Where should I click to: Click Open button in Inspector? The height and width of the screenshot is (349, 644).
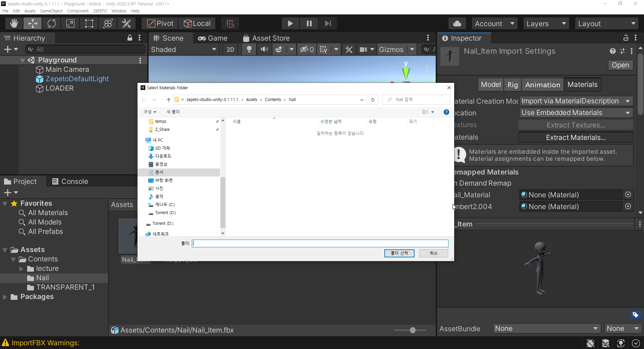click(x=620, y=65)
